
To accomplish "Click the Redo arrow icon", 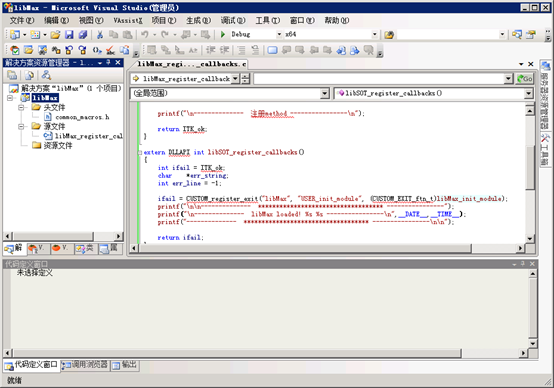I will [x=165, y=34].
